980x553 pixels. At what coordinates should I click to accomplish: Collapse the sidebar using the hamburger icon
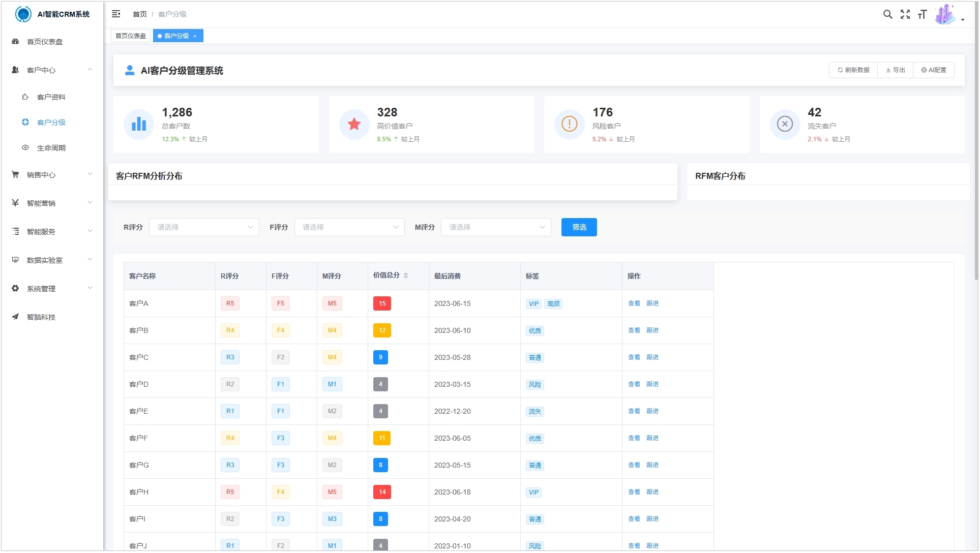click(x=116, y=14)
